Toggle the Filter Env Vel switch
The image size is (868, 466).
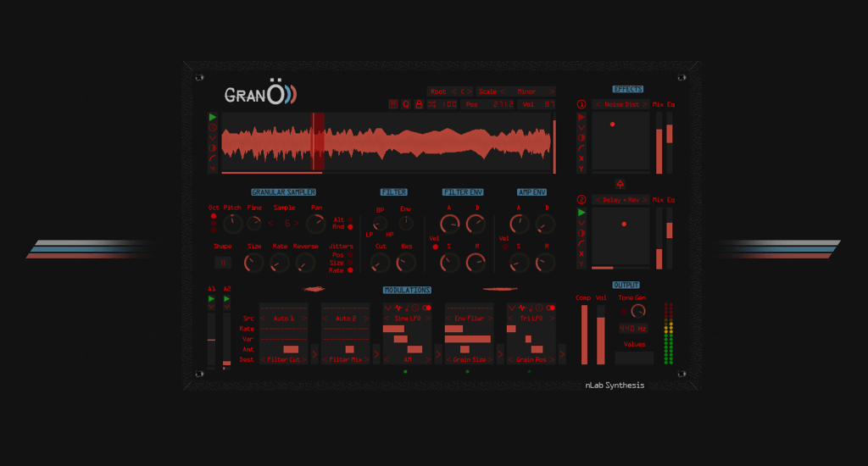pyautogui.click(x=436, y=247)
